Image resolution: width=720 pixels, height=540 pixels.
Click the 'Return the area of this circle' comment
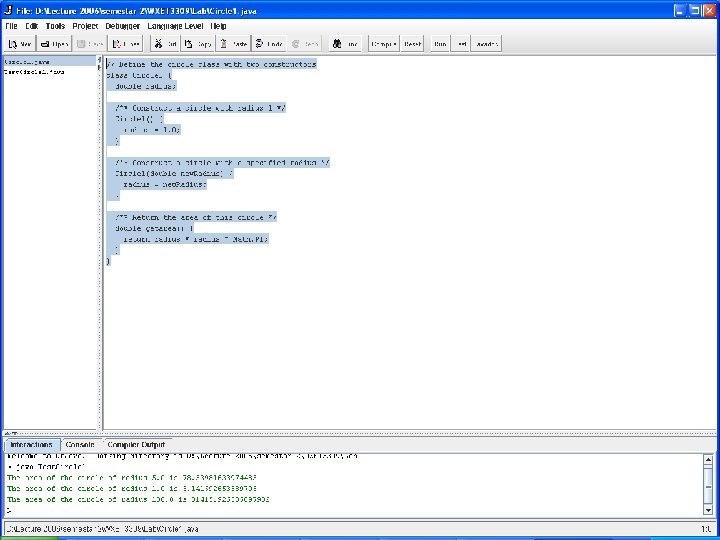tap(196, 217)
